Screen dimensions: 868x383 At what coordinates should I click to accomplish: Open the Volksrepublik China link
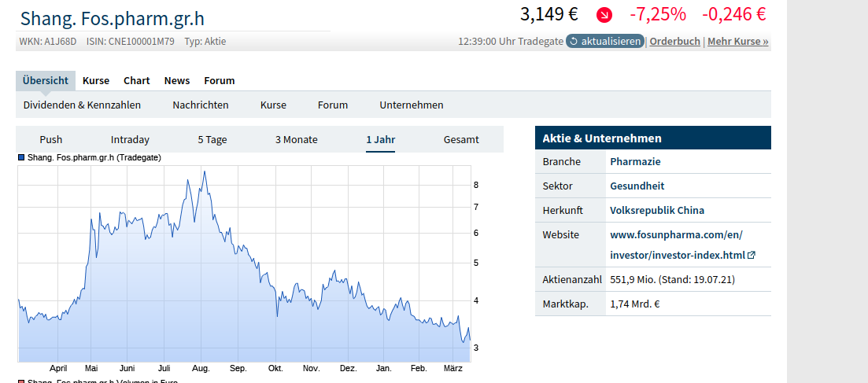657,210
